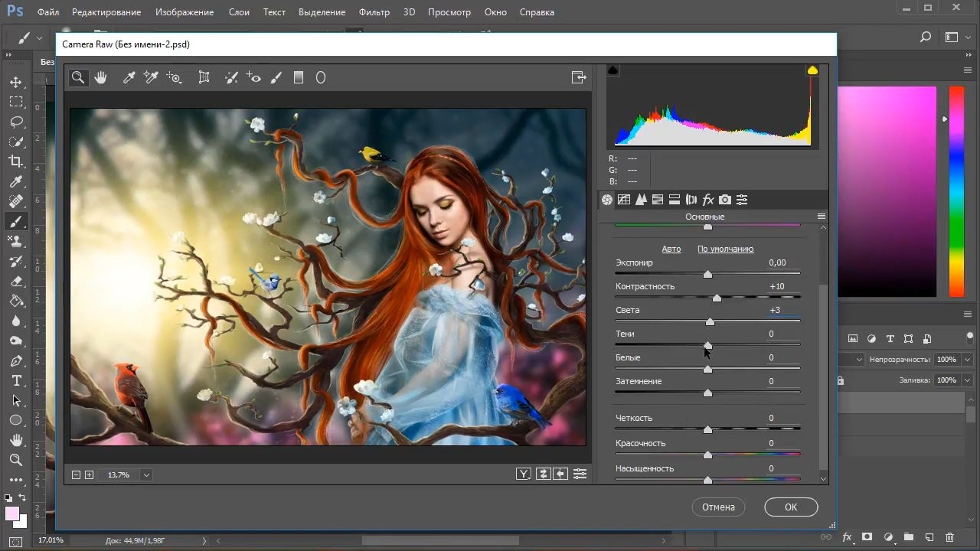980x551 pixels.
Task: Select the Hand tool in Camera Raw toolbar
Action: [x=100, y=77]
